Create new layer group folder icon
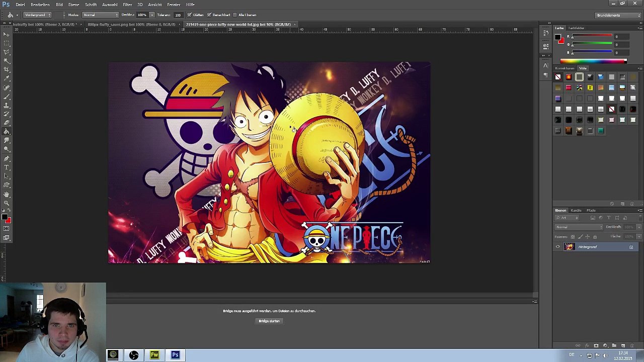The height and width of the screenshot is (362, 644). pos(614,345)
